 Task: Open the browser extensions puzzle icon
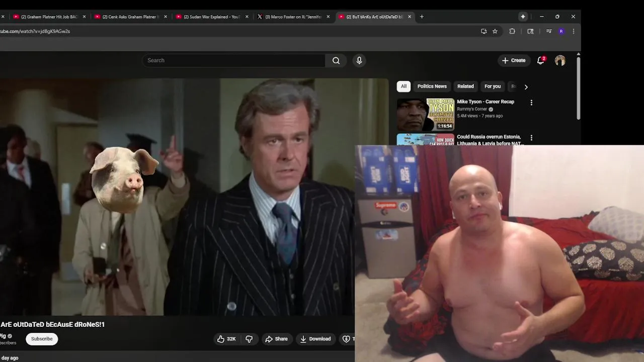click(512, 31)
